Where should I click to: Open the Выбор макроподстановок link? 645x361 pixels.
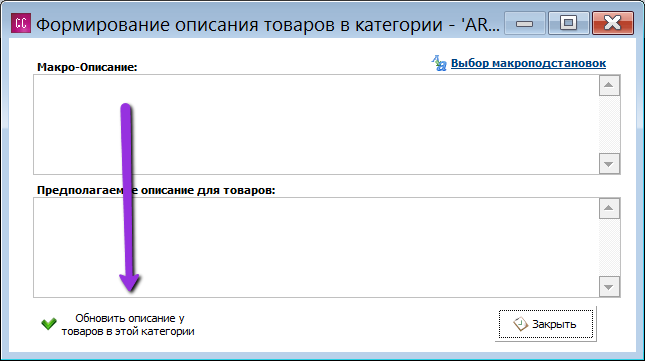[528, 63]
